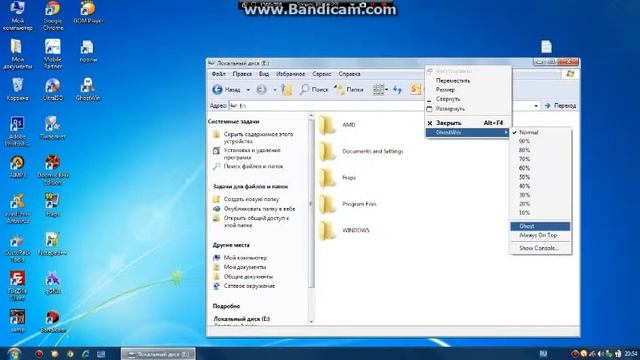Select the Mobile Partner desktop shortcut
Viewport: 640px width, 360px height.
pos(53,54)
